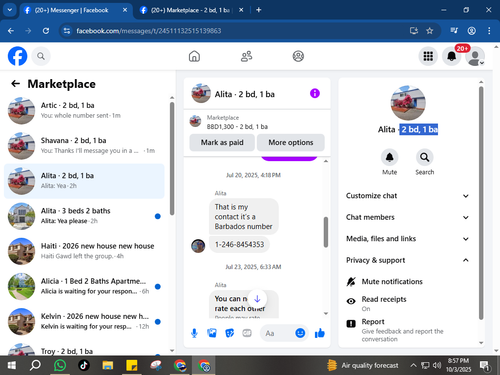The image size is (500, 375).
Task: Go back using the Marketplace back arrow
Action: click(15, 84)
